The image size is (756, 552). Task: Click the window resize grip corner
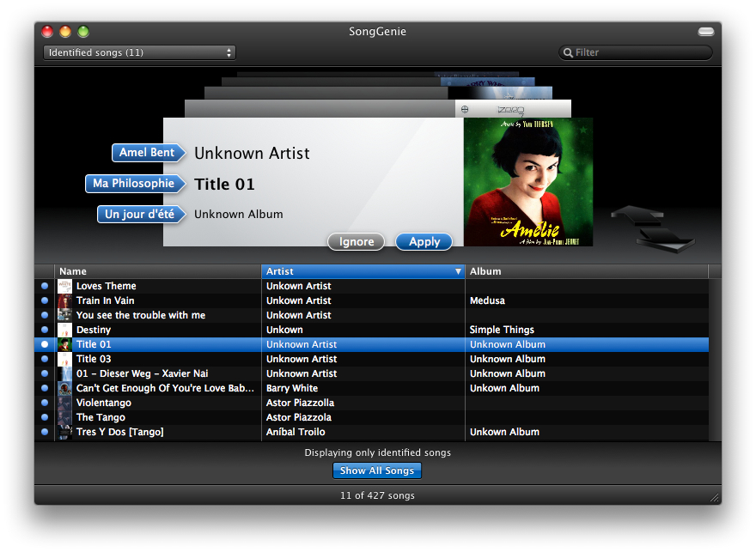click(715, 498)
